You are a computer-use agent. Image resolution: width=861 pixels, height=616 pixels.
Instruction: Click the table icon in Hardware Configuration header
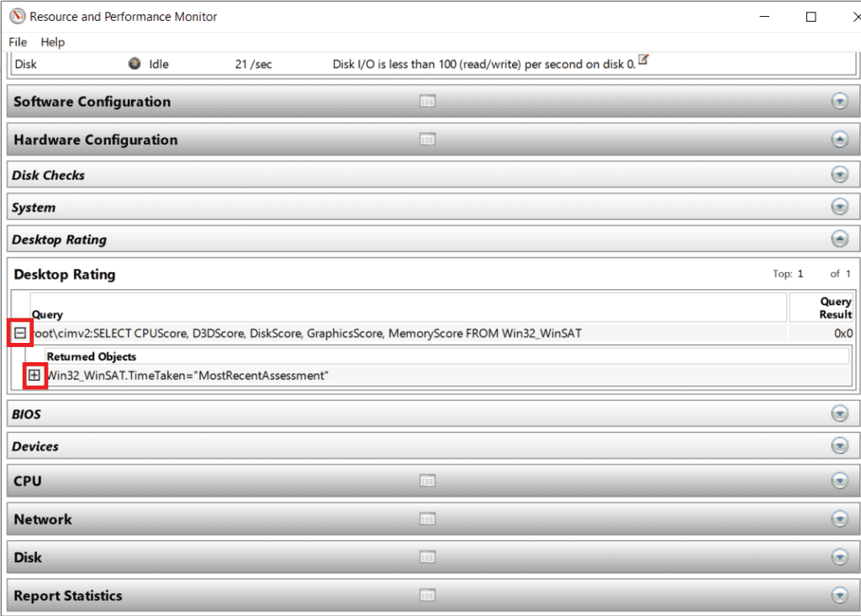pyautogui.click(x=427, y=140)
